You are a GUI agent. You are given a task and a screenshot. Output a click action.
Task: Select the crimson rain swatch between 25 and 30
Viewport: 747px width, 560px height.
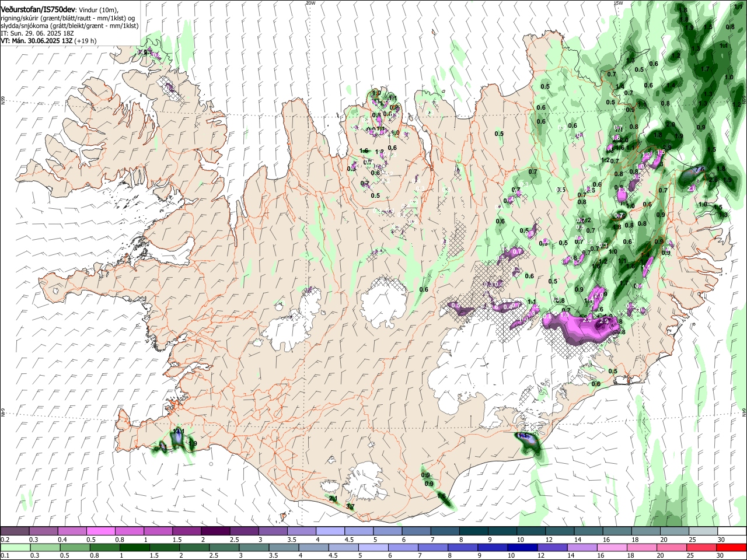click(702, 547)
